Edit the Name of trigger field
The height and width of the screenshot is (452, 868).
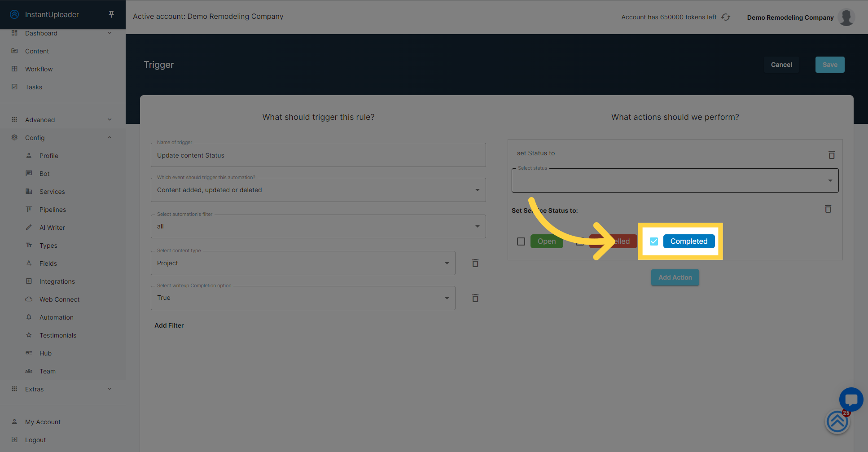pos(318,155)
